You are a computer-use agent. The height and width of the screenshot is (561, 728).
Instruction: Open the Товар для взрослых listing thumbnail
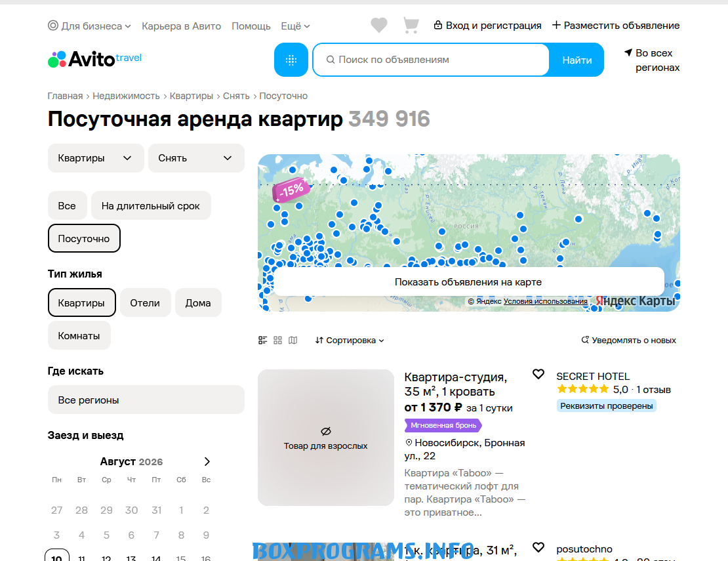[325, 438]
